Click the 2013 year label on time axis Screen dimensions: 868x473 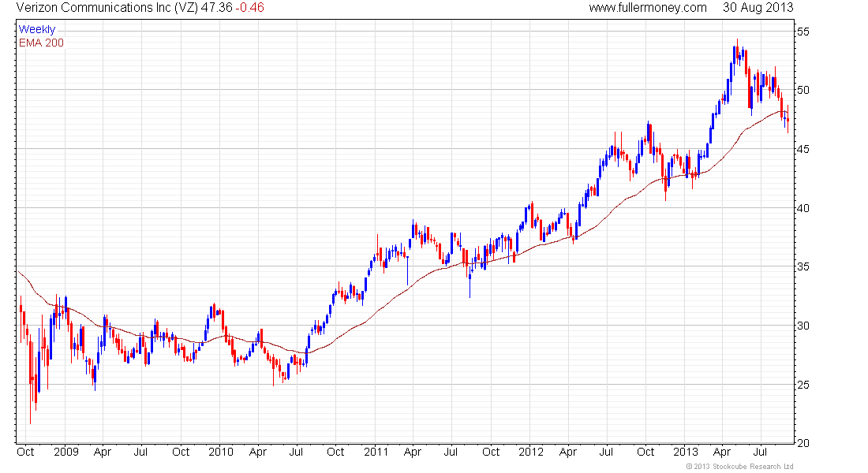(x=685, y=452)
